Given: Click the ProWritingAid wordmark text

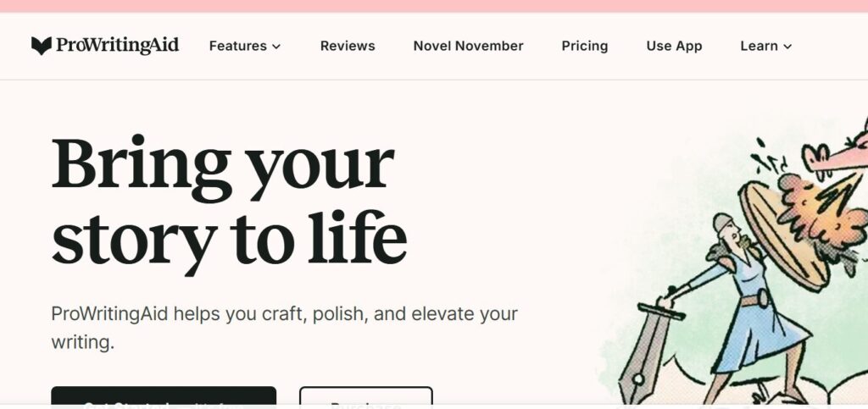Looking at the screenshot, I should point(117,46).
